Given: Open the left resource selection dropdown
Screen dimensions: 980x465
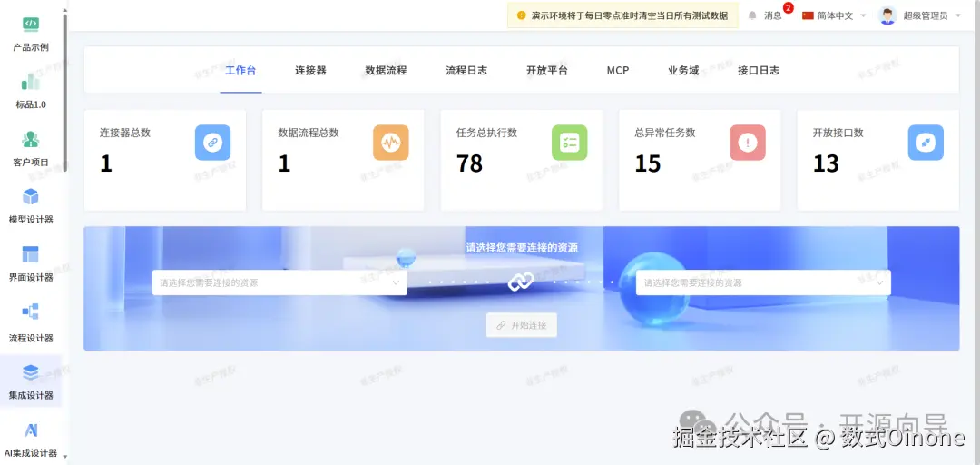Looking at the screenshot, I should pyautogui.click(x=279, y=282).
